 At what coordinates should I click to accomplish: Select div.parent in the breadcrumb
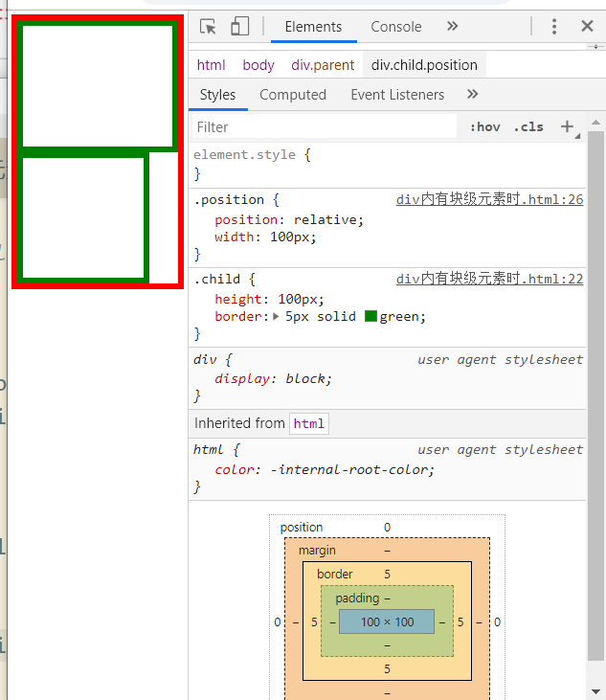(323, 65)
